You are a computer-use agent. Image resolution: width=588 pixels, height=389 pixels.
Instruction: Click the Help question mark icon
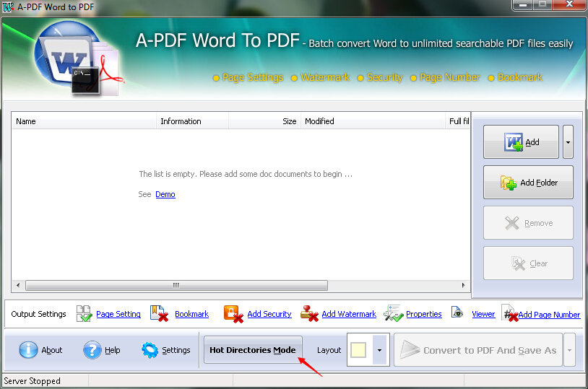tap(92, 350)
